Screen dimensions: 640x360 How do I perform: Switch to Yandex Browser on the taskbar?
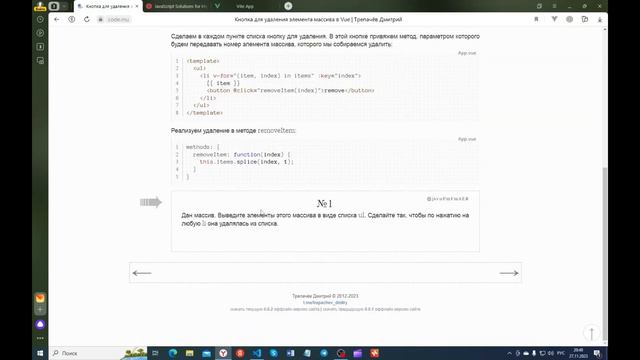click(x=223, y=353)
